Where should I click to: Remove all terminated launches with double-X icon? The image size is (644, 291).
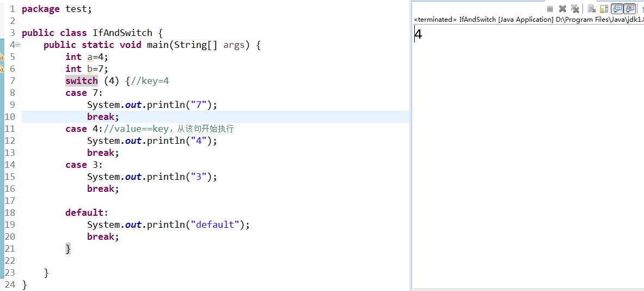[x=575, y=9]
